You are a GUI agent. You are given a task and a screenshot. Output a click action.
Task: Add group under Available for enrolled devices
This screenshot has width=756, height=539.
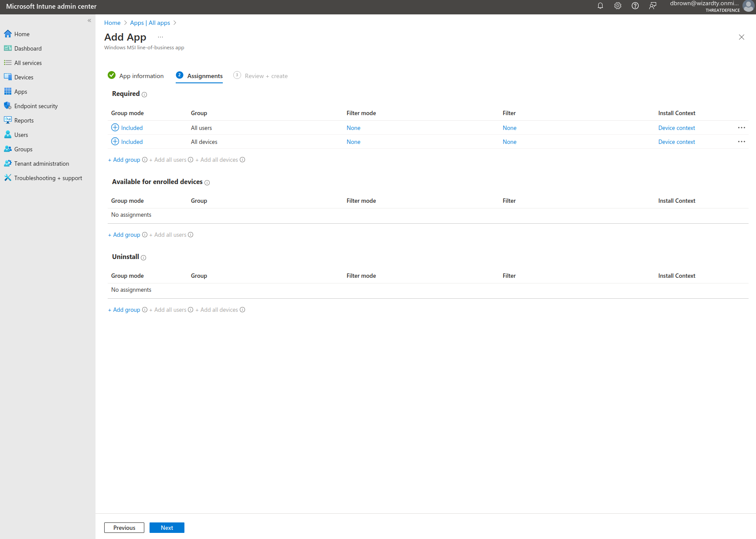pos(124,235)
